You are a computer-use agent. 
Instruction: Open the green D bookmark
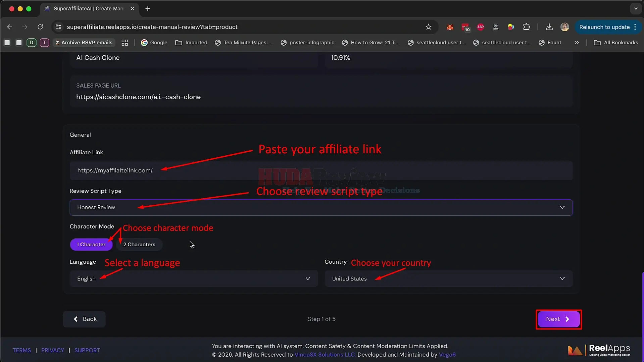click(31, 43)
